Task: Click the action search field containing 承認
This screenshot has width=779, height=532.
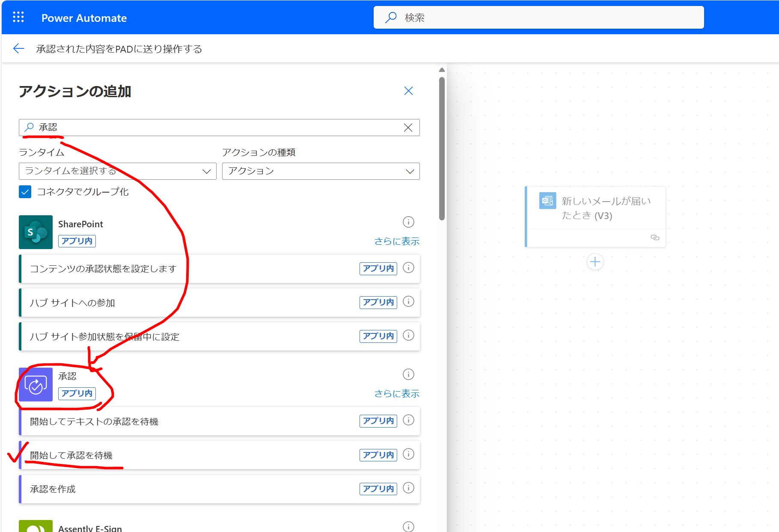Action: pyautogui.click(x=219, y=128)
